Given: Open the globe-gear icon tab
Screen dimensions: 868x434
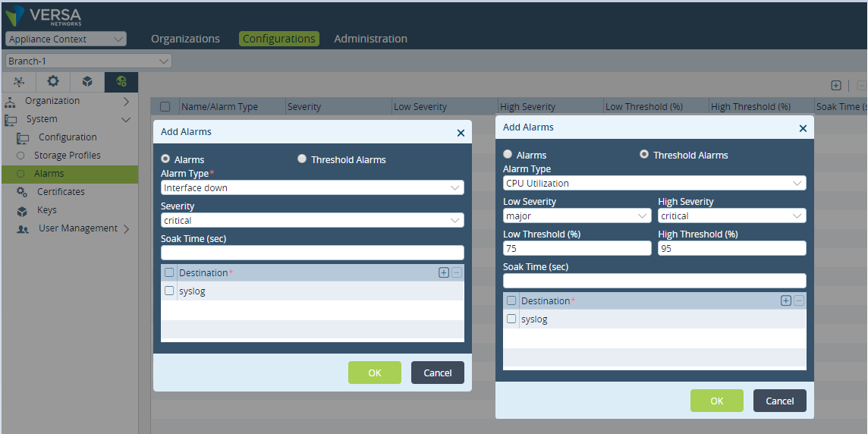Looking at the screenshot, I should (x=121, y=82).
